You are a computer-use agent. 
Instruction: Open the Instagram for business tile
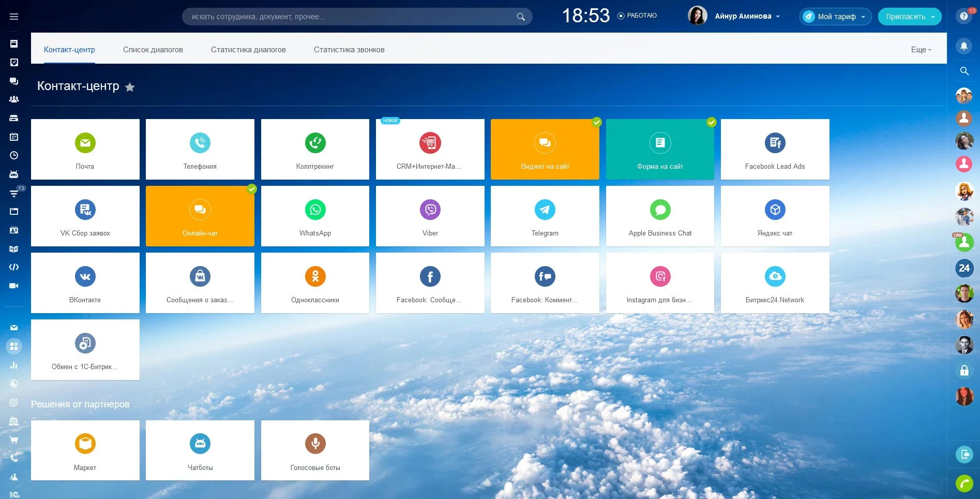659,283
